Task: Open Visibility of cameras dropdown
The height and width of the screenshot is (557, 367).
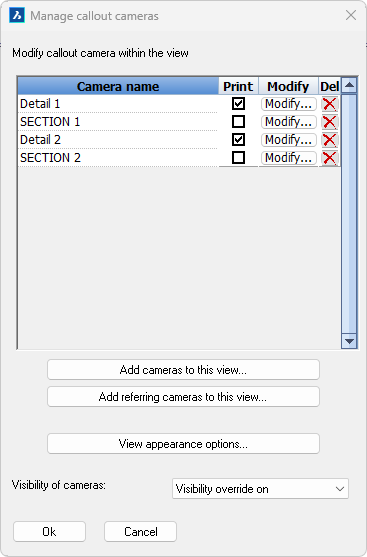Action: 260,489
